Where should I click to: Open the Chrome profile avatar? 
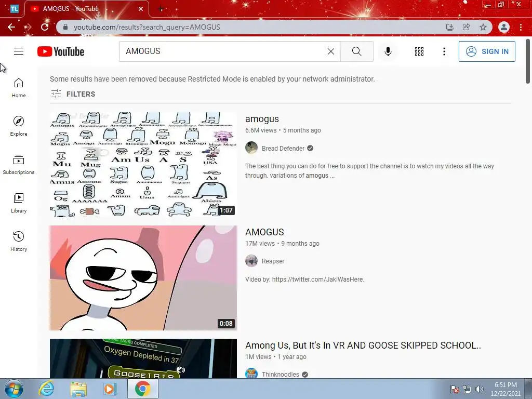click(504, 27)
